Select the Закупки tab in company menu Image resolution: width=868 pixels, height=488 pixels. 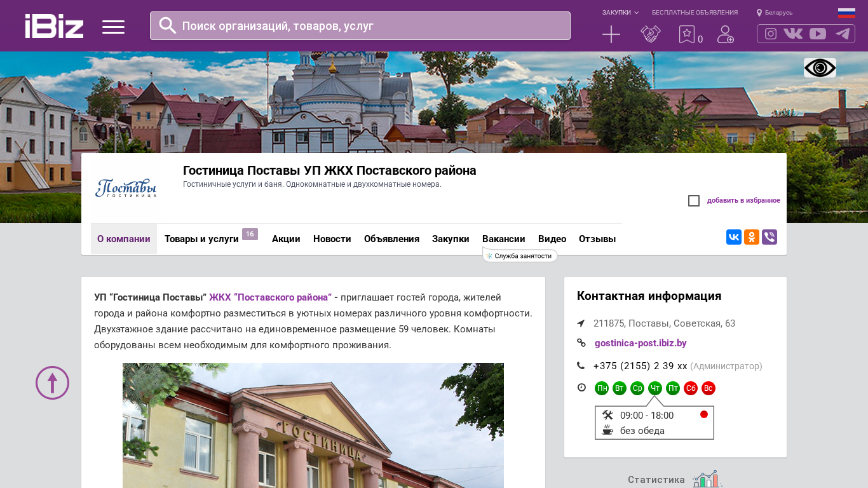451,239
